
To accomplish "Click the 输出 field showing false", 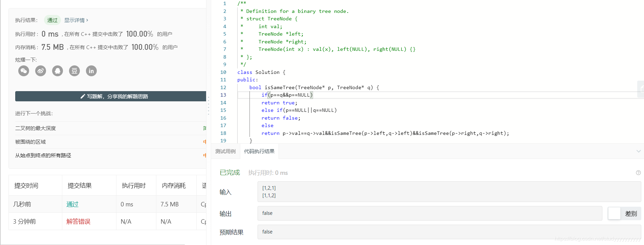I will pos(430,213).
